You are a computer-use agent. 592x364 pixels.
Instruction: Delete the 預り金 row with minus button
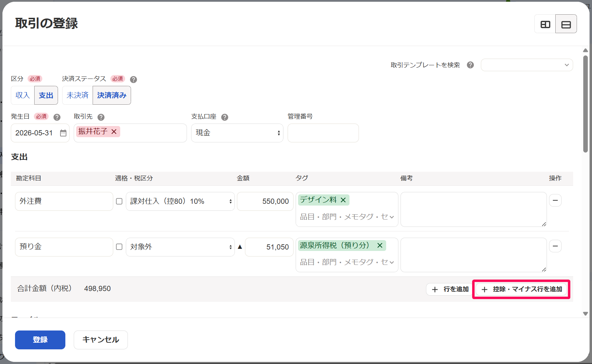point(555,246)
